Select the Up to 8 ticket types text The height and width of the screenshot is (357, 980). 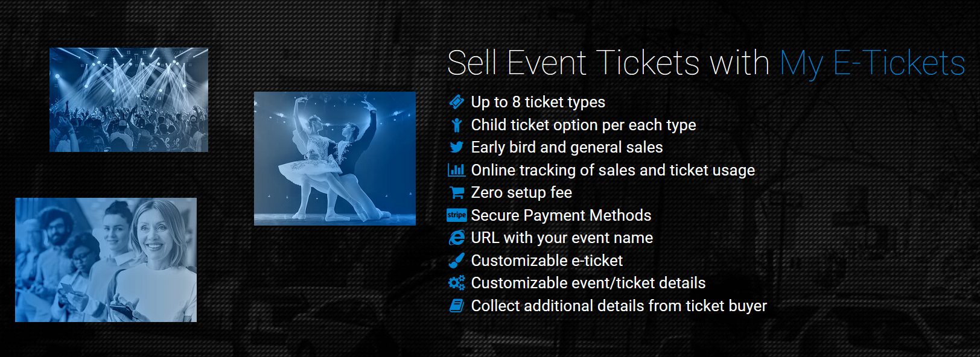coord(538,103)
